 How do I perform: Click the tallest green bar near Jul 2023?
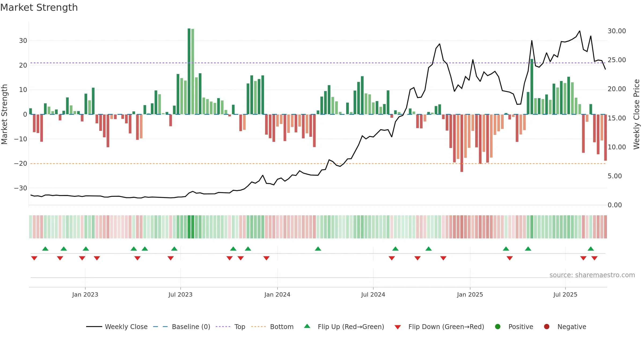(x=189, y=71)
